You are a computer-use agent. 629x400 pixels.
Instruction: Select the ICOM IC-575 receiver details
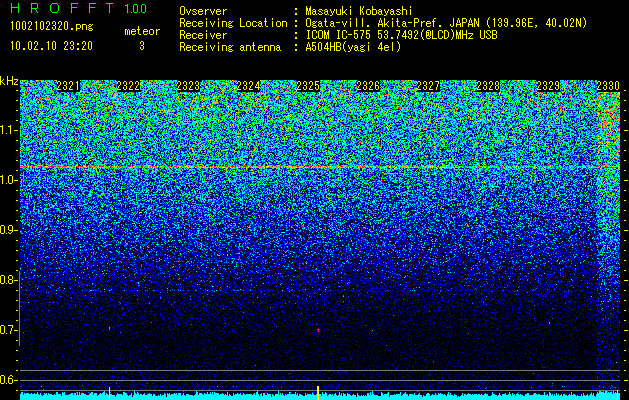(x=401, y=35)
